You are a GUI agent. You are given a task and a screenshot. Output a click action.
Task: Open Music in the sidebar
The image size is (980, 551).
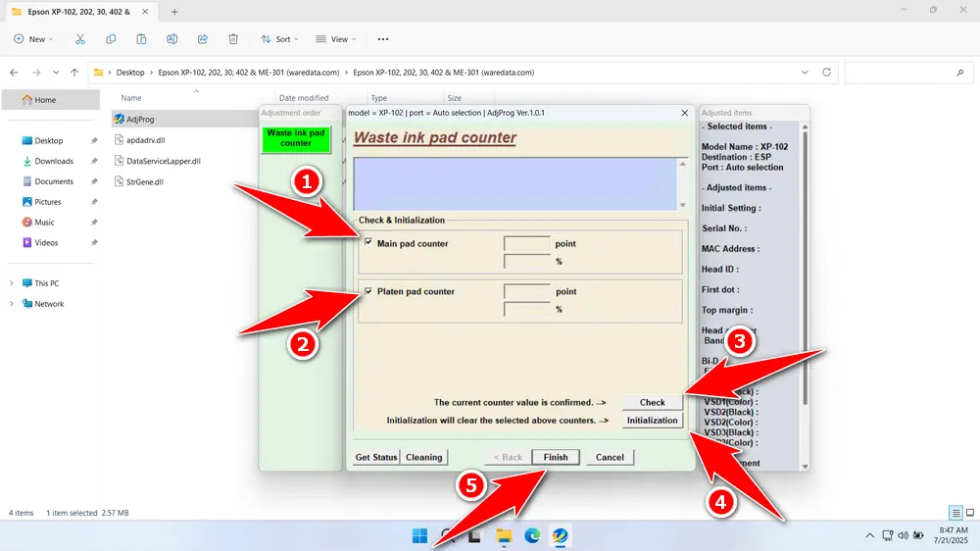point(44,222)
